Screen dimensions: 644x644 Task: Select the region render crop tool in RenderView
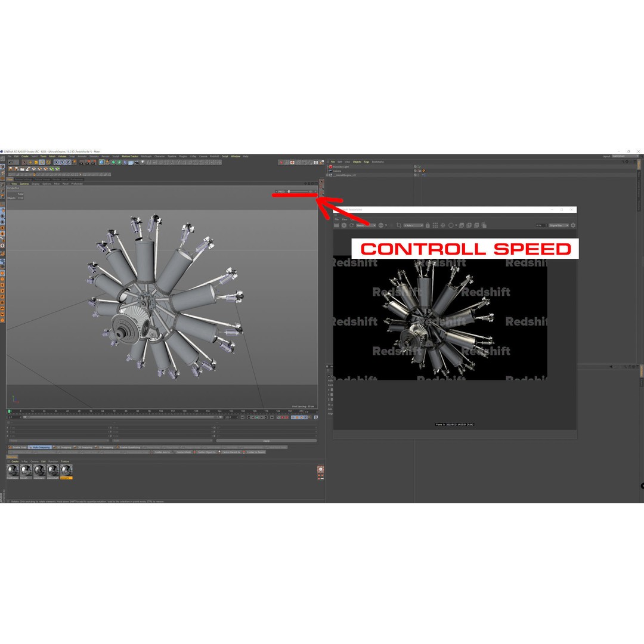[x=398, y=225]
